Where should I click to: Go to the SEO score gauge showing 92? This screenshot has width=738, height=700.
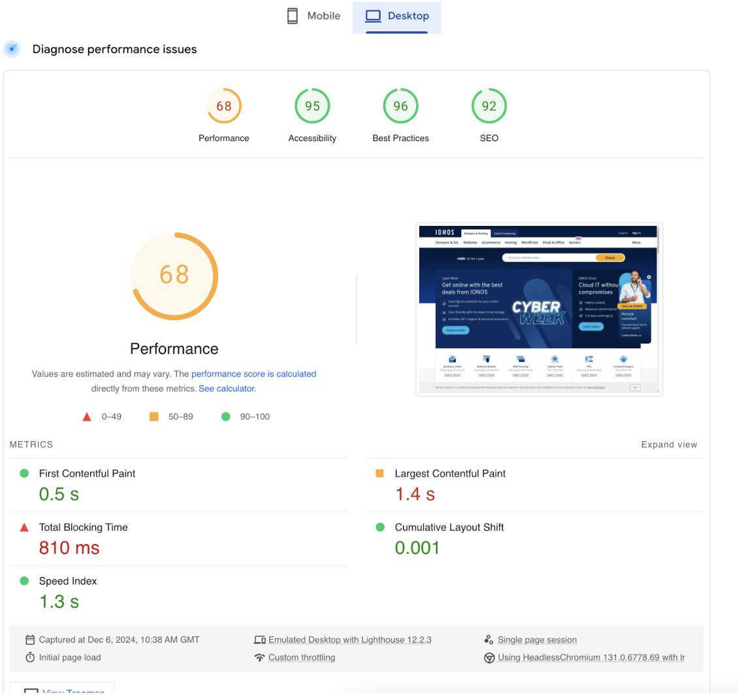coord(489,106)
